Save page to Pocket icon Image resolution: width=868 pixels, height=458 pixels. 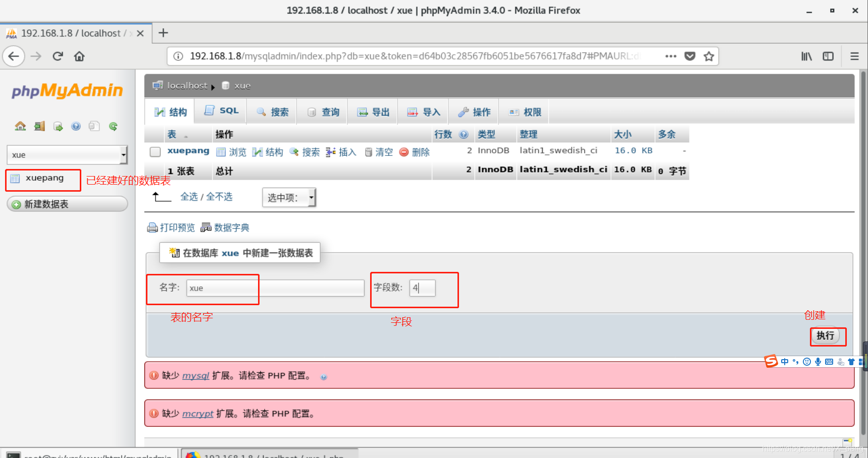pyautogui.click(x=690, y=56)
